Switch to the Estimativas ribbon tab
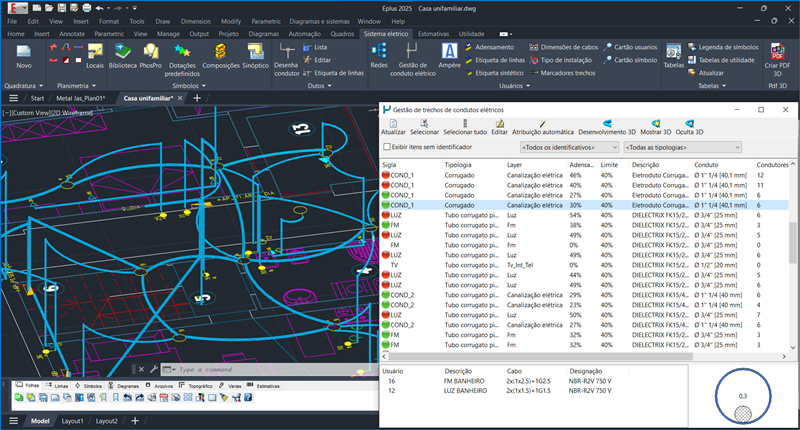 coord(433,34)
